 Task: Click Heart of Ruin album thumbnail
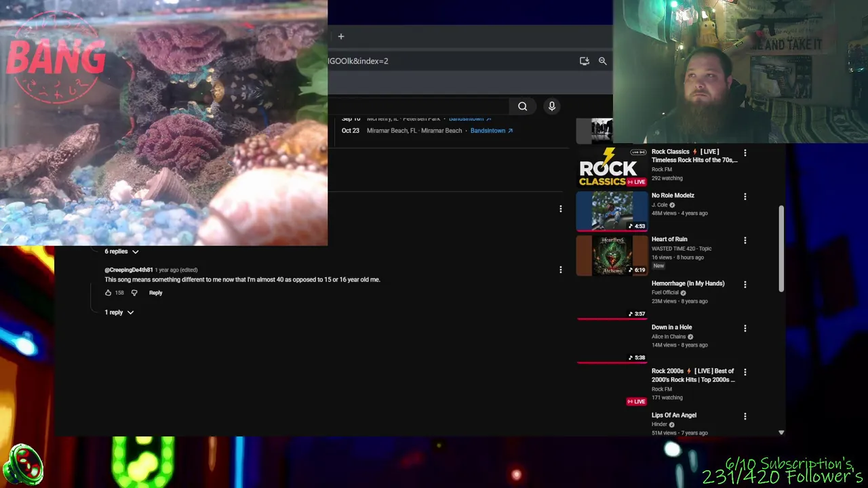pyautogui.click(x=612, y=256)
